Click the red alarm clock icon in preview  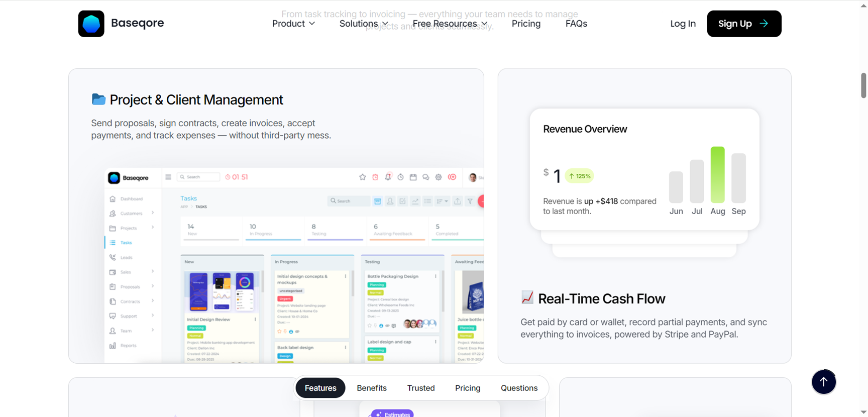[x=375, y=177]
